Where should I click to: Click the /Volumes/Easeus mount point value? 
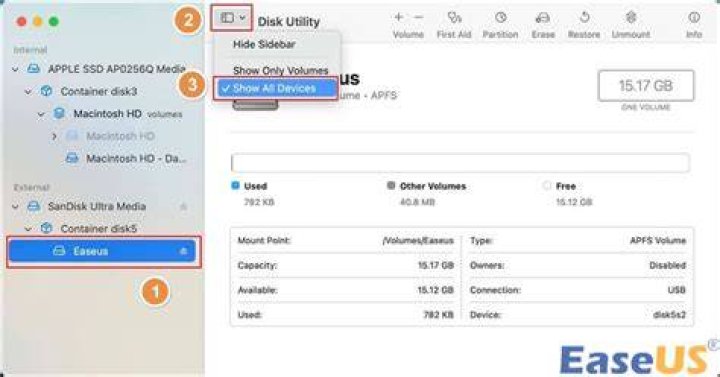(x=418, y=241)
